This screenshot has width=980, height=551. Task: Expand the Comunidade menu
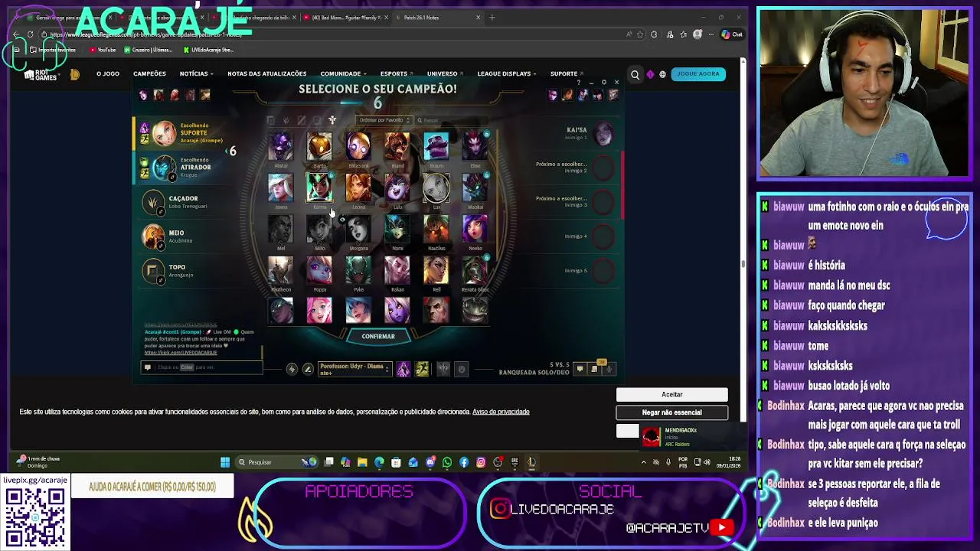click(343, 73)
